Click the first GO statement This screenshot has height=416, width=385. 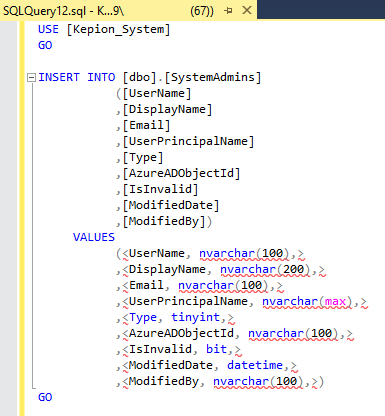click(x=45, y=45)
